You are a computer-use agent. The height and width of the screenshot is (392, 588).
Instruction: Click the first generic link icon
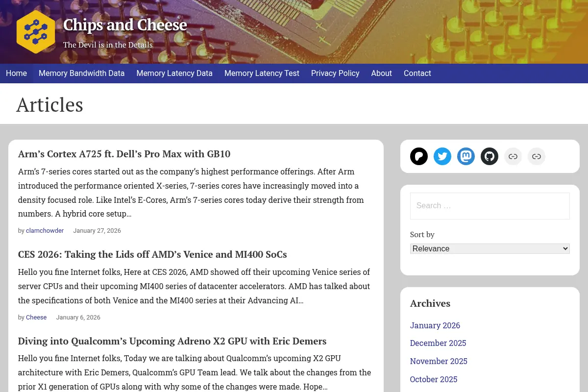(513, 156)
